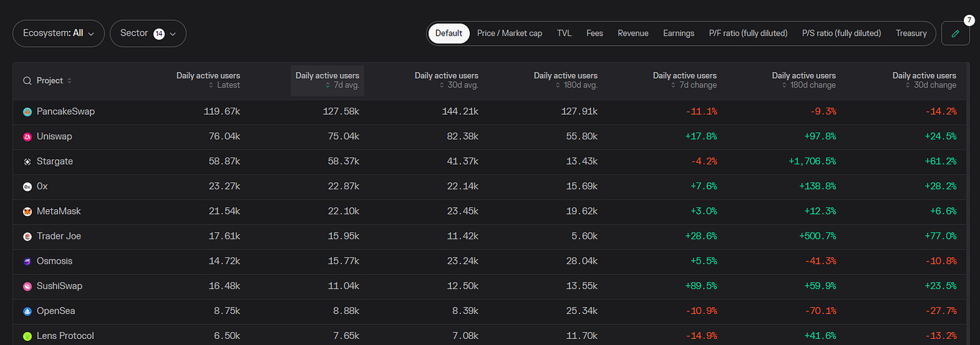Switch to P/S ratio (fully diluted) tab
This screenshot has height=345, width=980.
pos(841,33)
